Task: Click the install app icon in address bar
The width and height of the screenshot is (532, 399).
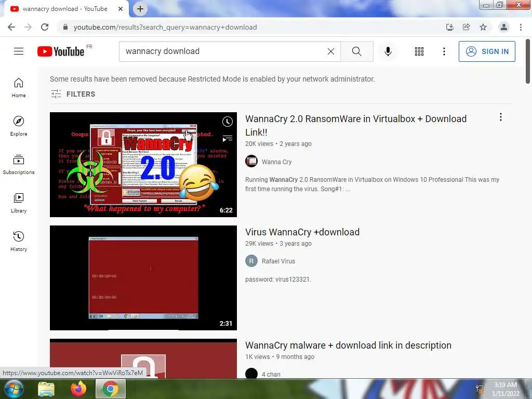Action: point(449,27)
